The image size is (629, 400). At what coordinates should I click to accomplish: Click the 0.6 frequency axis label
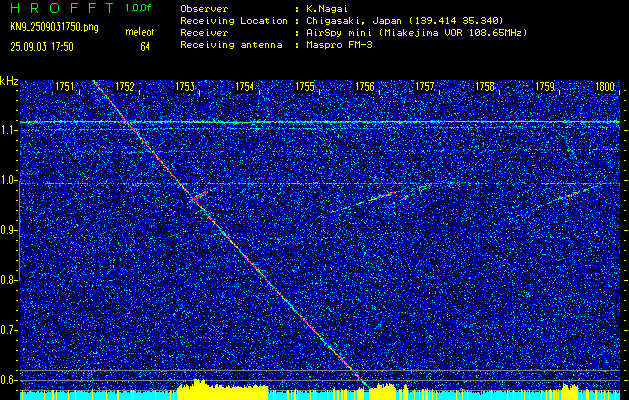click(x=7, y=380)
